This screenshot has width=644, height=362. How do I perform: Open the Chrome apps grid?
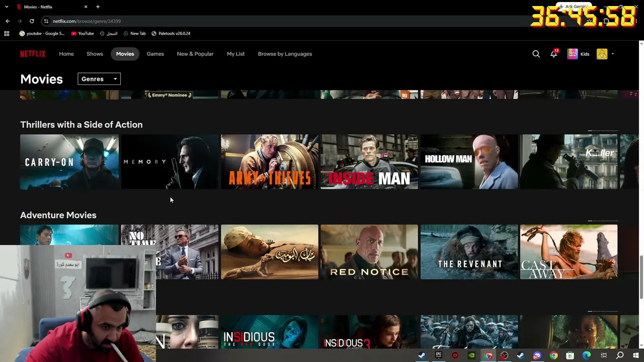point(7,34)
